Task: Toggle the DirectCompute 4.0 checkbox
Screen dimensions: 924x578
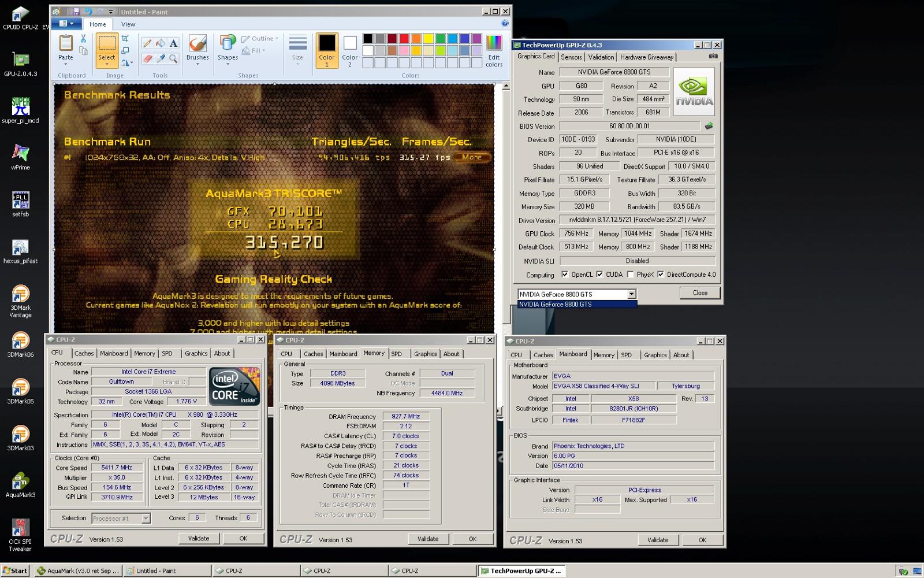Action: click(661, 275)
